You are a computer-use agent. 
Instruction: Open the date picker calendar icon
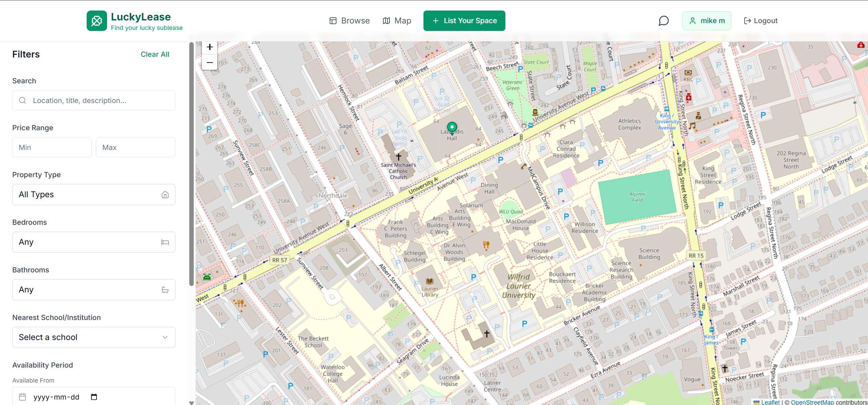coord(94,397)
